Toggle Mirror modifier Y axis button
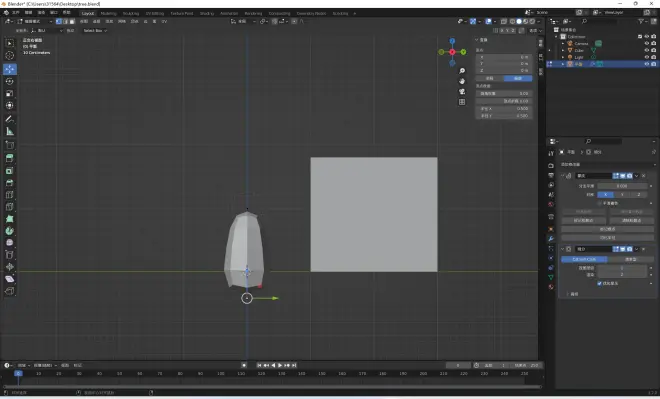 622,194
